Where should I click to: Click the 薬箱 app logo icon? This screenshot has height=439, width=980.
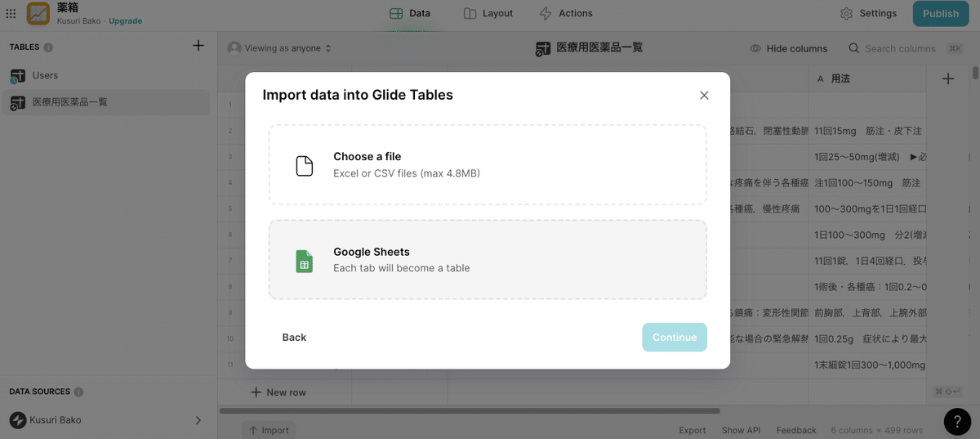pyautogui.click(x=38, y=13)
